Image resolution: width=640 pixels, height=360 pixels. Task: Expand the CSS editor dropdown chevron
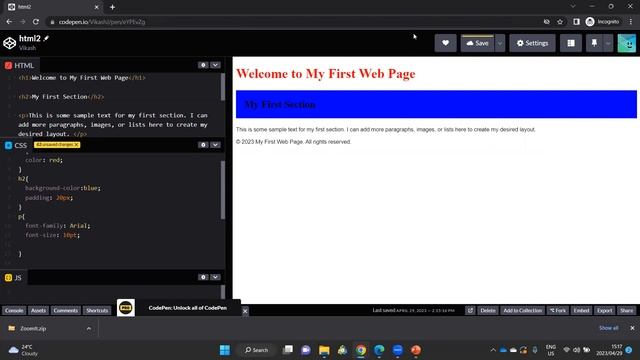(215, 145)
